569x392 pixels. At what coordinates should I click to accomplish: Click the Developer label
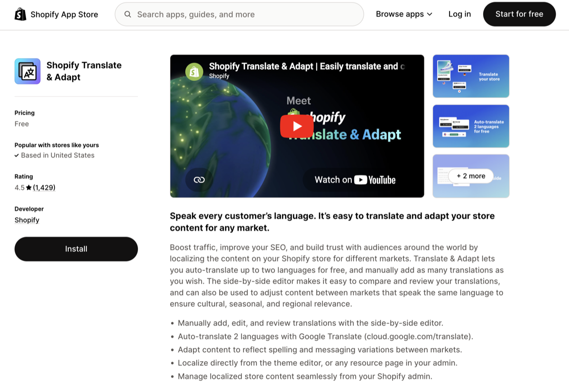tap(29, 209)
